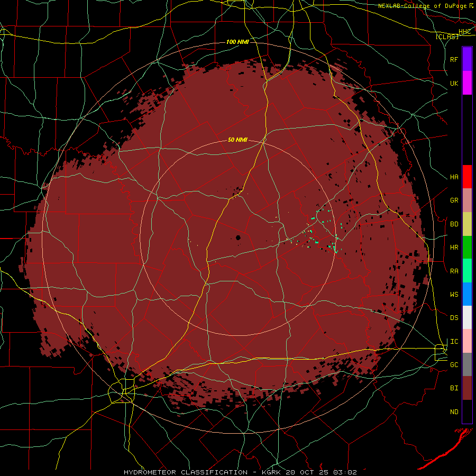476x476 pixels.
Task: Click the DS white legend swatch
Action: [467, 317]
